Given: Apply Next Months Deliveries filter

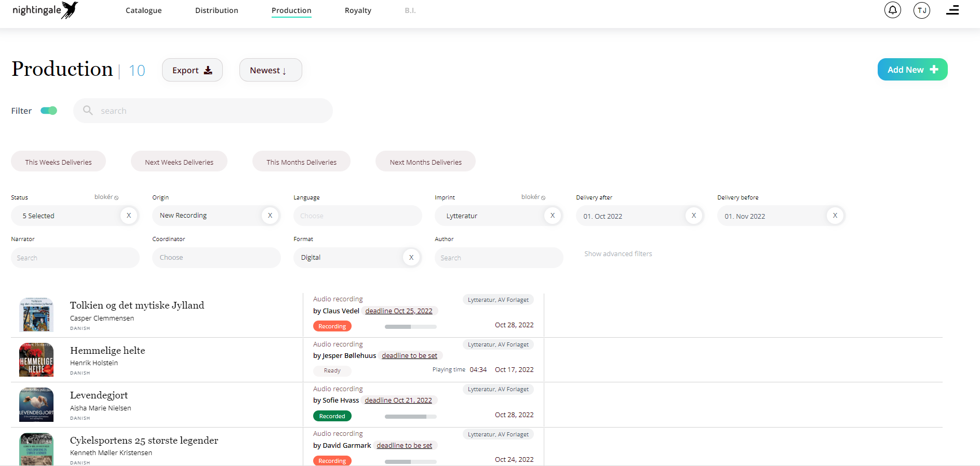Looking at the screenshot, I should tap(425, 162).
